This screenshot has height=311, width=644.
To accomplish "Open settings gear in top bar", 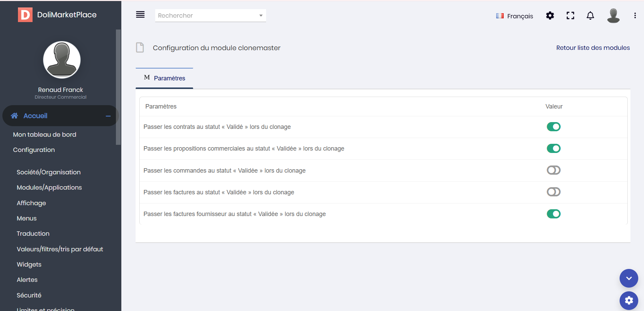I will (550, 16).
